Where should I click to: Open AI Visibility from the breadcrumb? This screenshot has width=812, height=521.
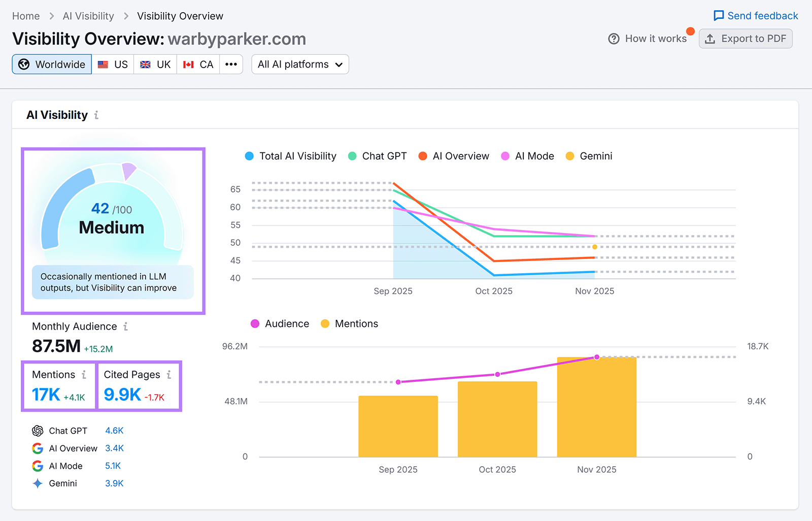(88, 16)
